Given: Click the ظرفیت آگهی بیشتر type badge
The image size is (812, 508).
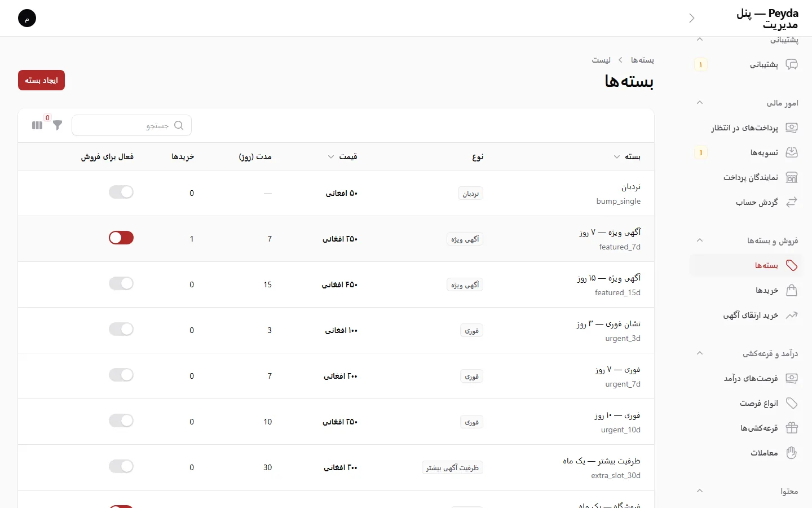Looking at the screenshot, I should tap(452, 467).
